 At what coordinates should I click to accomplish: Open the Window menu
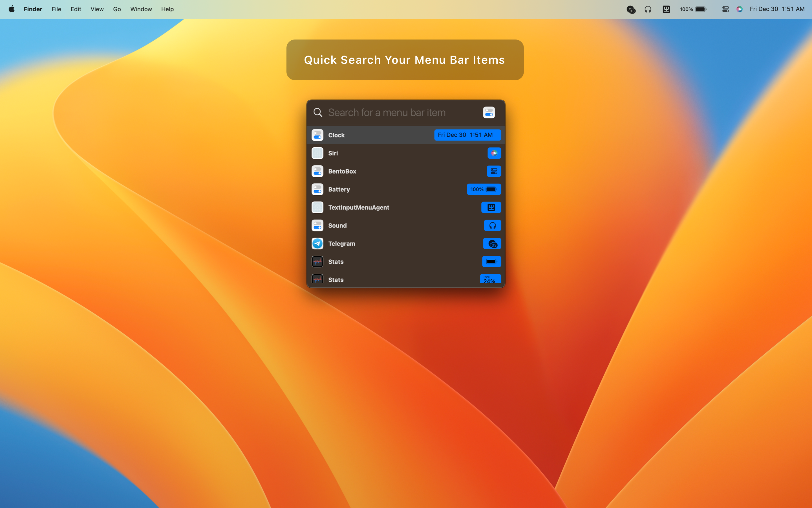(141, 9)
